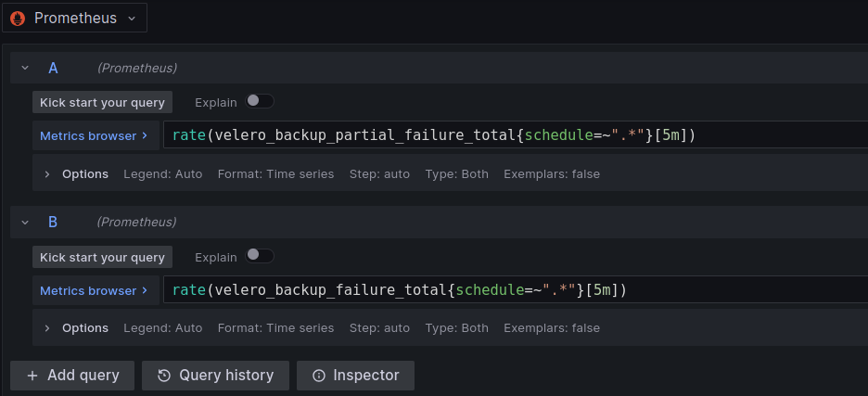Image resolution: width=868 pixels, height=396 pixels.
Task: Click Step: auto in query B options
Action: tap(379, 328)
